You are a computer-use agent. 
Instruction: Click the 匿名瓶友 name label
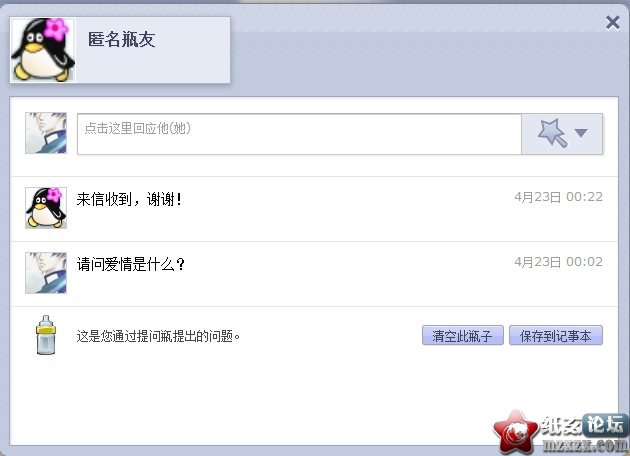(x=121, y=40)
